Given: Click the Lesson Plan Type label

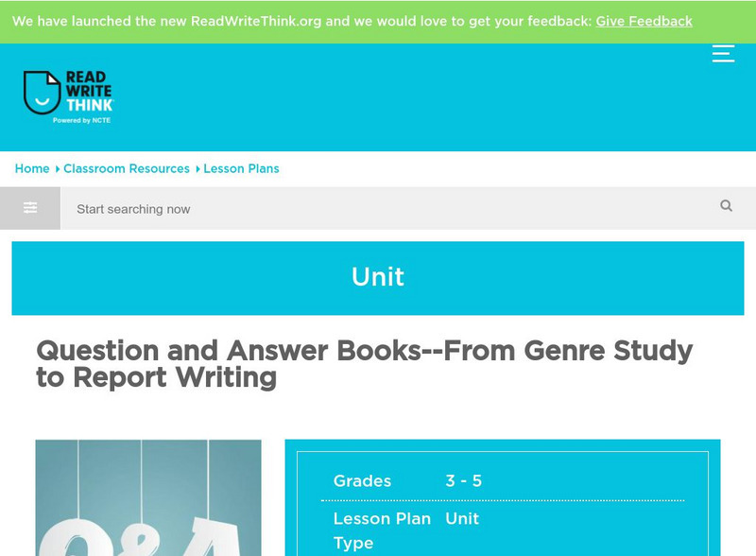Looking at the screenshot, I should 382,530.
